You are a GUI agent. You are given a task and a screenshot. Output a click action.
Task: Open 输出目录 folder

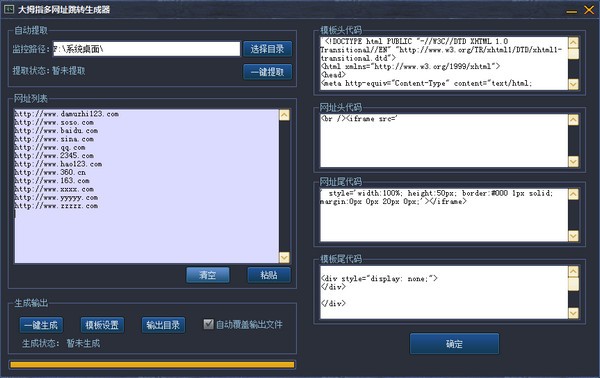[x=163, y=325]
